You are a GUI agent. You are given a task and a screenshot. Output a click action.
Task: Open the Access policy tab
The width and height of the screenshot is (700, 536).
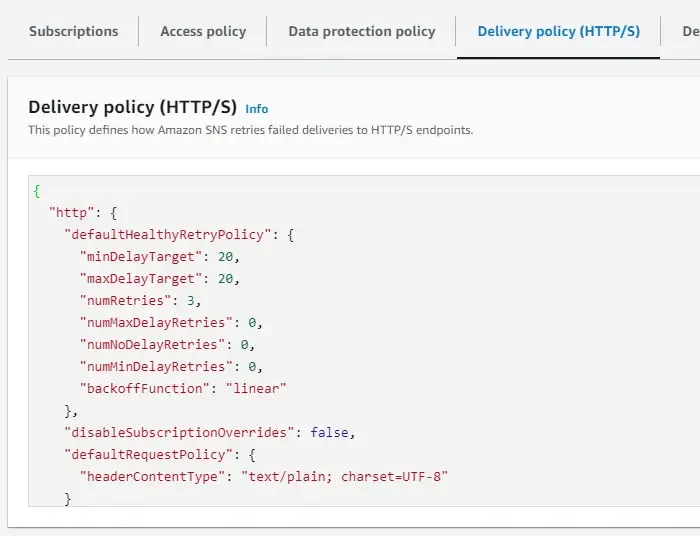(x=203, y=31)
